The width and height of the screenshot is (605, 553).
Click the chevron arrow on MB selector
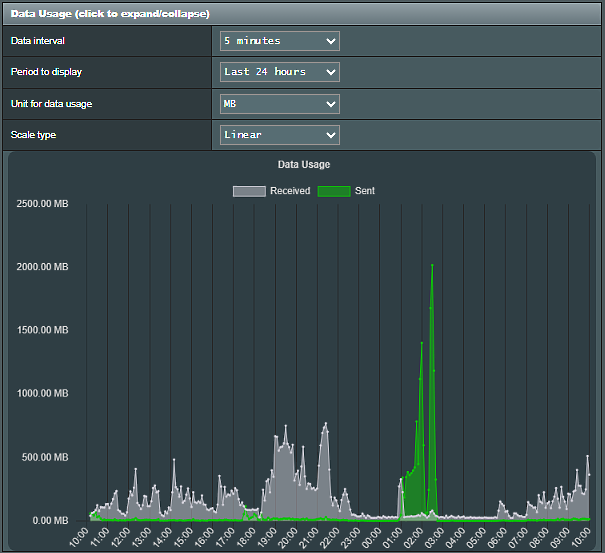331,104
